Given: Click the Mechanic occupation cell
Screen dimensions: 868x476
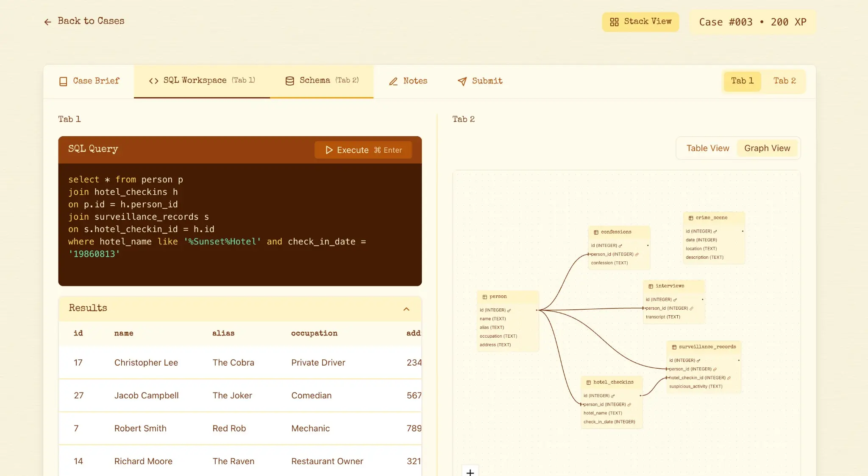Looking at the screenshot, I should (x=310, y=428).
